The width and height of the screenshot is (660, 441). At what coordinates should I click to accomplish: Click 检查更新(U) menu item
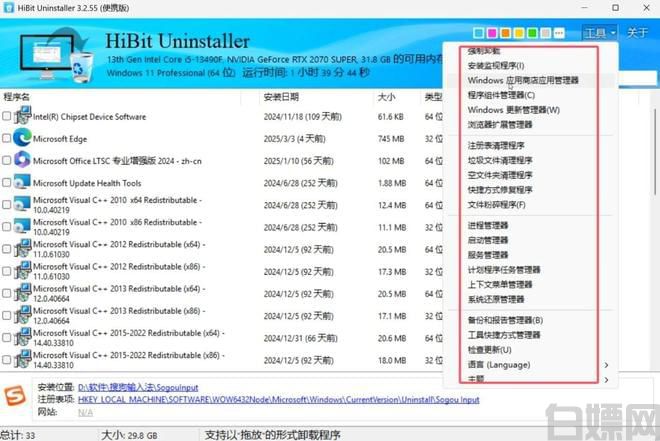[490, 350]
